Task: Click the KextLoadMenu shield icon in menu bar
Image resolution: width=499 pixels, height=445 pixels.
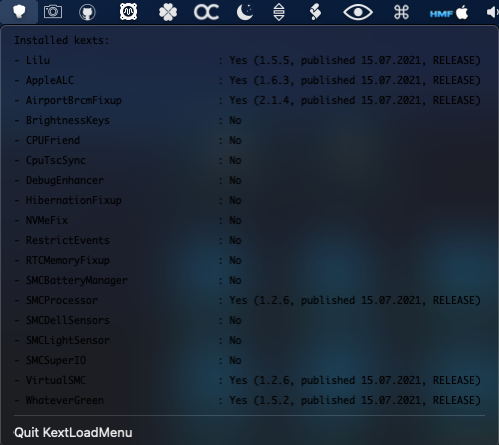Action: 19,12
